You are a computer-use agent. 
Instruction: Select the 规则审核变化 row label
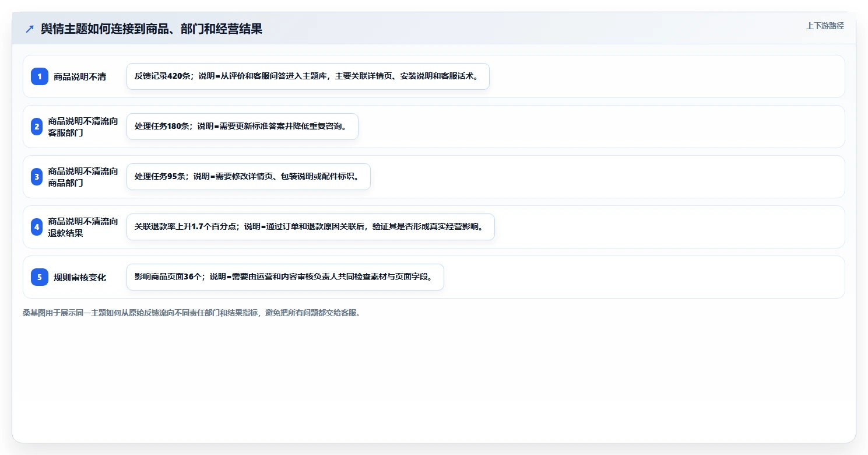[80, 277]
